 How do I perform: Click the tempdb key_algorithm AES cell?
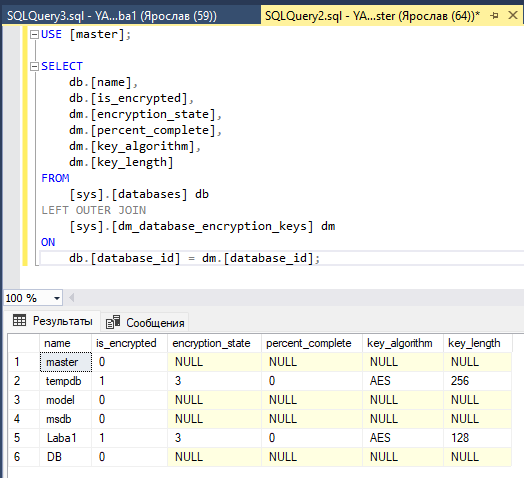tap(403, 381)
